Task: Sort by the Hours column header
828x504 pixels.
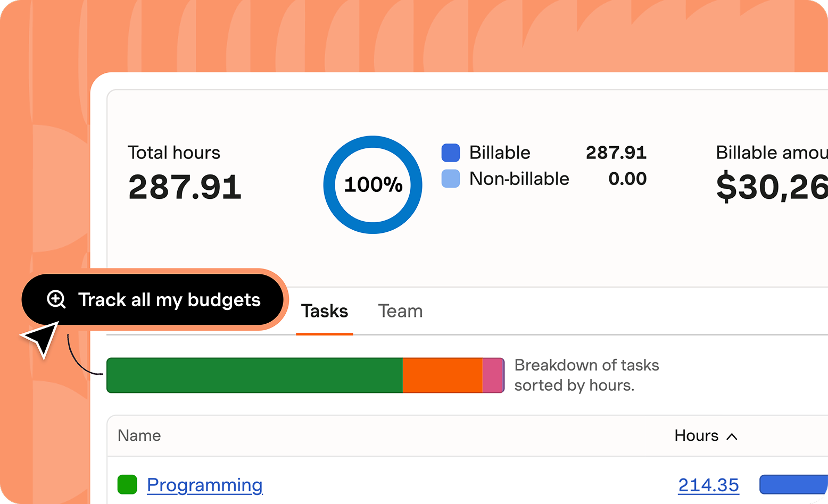Action: pos(696,436)
